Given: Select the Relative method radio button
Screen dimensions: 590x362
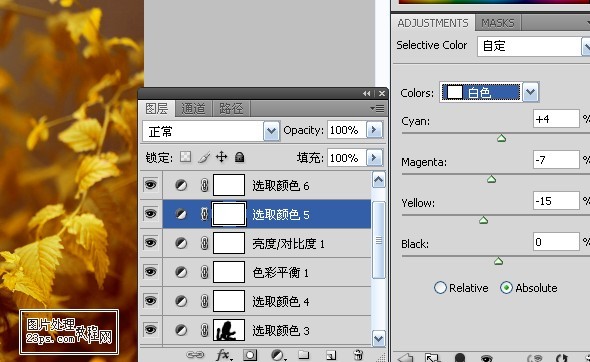Looking at the screenshot, I should tap(440, 288).
